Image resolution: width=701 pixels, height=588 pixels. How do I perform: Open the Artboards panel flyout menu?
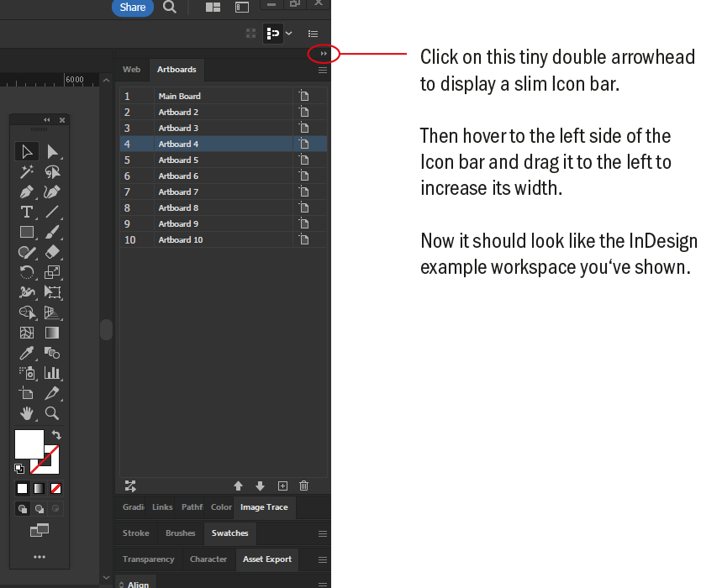[322, 71]
